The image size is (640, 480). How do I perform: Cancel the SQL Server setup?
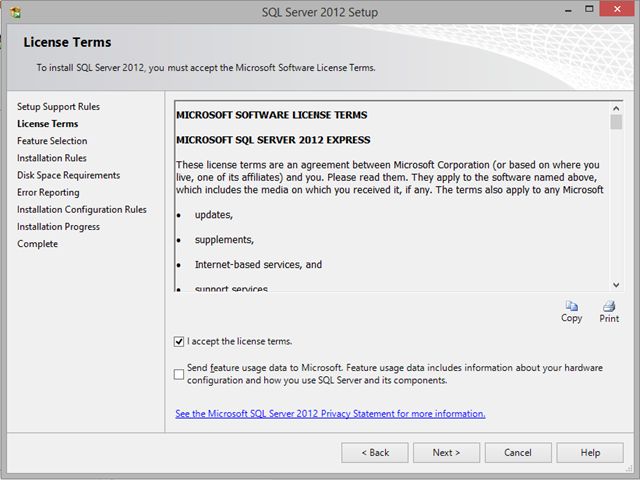point(518,453)
